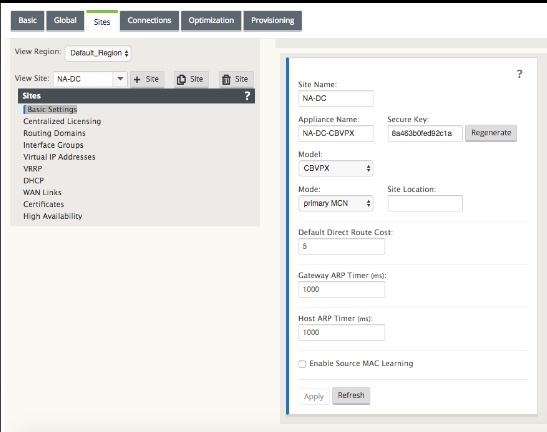Open the Basic tab
Viewport: 547px width, 432px height.
tap(27, 21)
